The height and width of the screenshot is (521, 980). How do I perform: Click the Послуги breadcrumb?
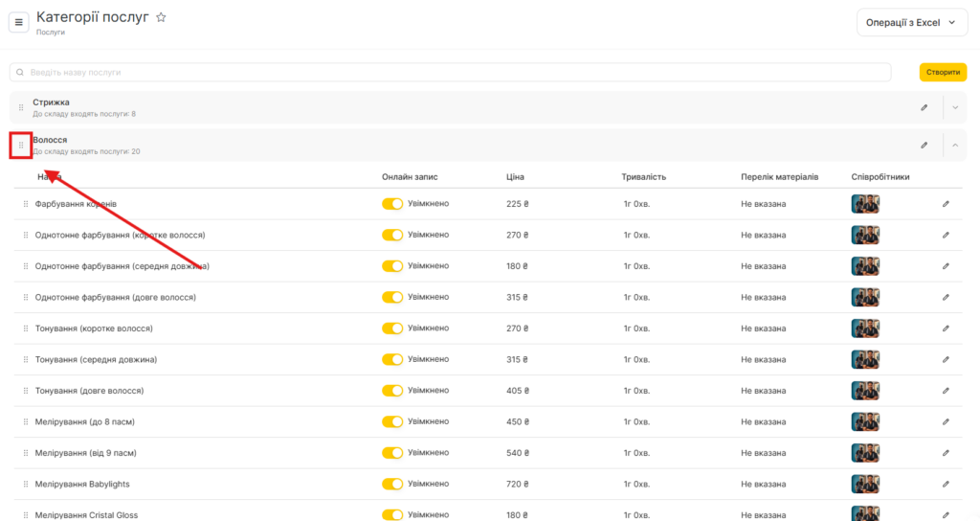click(51, 33)
